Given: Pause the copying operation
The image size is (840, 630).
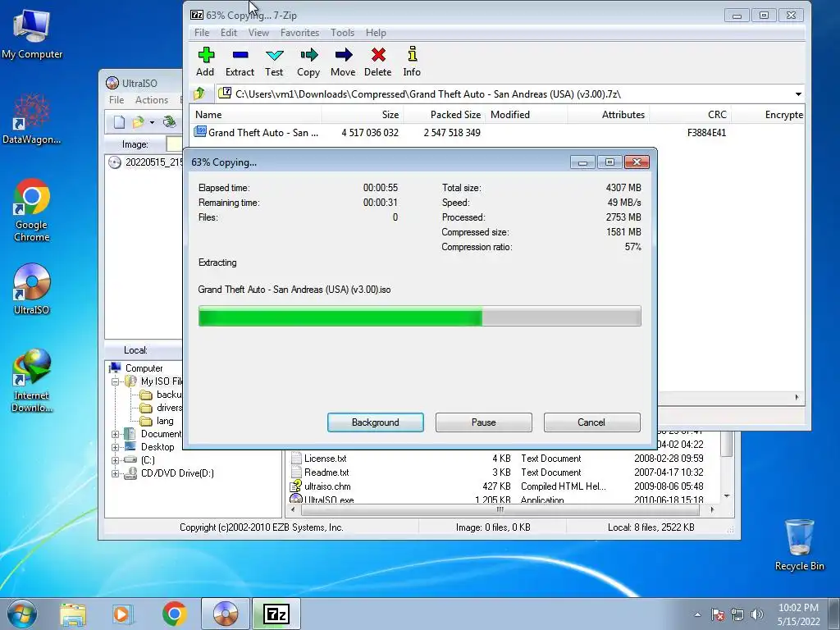Looking at the screenshot, I should pos(484,422).
